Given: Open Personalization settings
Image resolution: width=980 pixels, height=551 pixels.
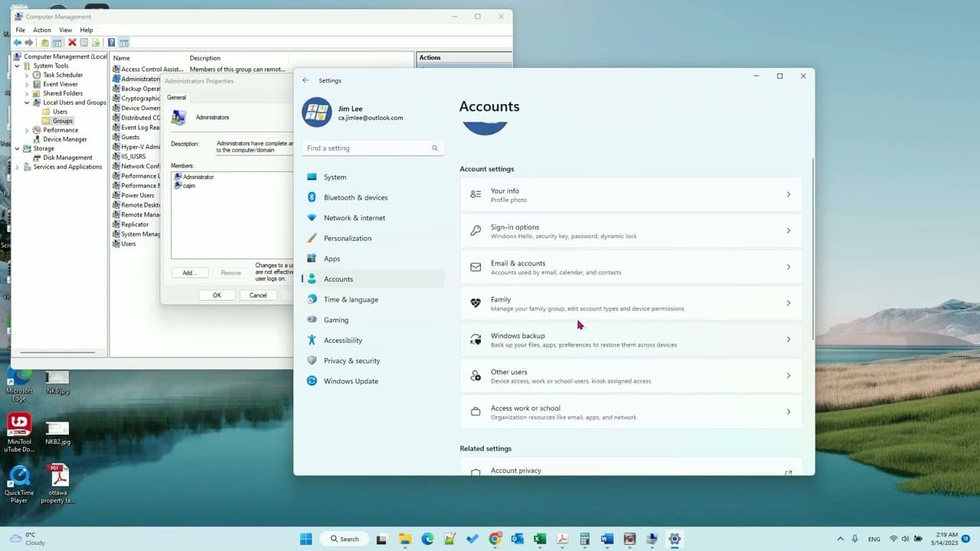Looking at the screenshot, I should pyautogui.click(x=373, y=238).
